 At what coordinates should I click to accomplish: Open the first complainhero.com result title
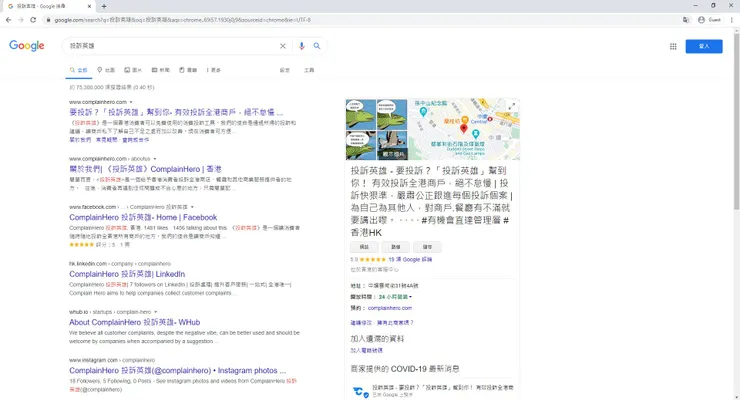pyautogui.click(x=176, y=112)
